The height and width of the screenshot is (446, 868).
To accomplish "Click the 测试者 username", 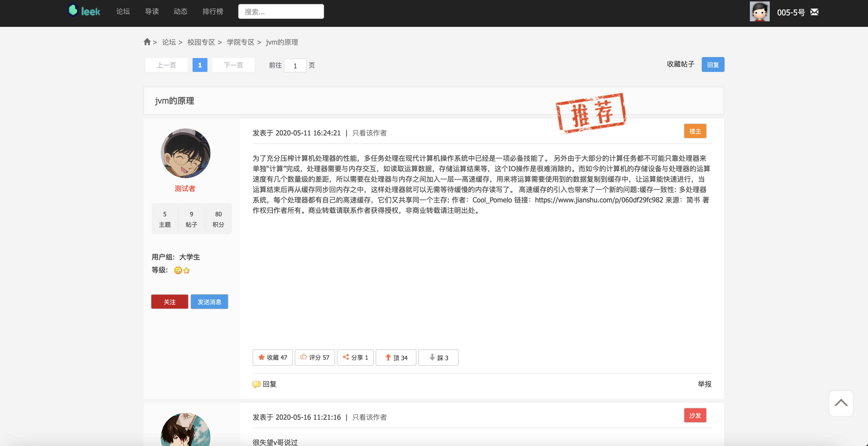I will (185, 189).
